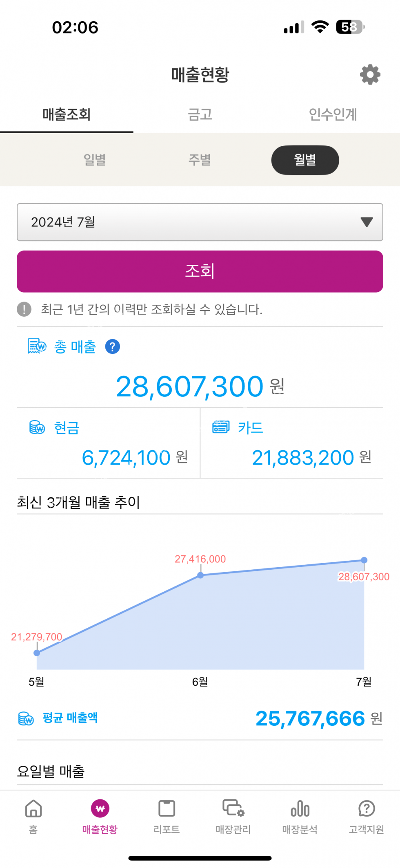Tap the total sales help question mark

coord(112,347)
